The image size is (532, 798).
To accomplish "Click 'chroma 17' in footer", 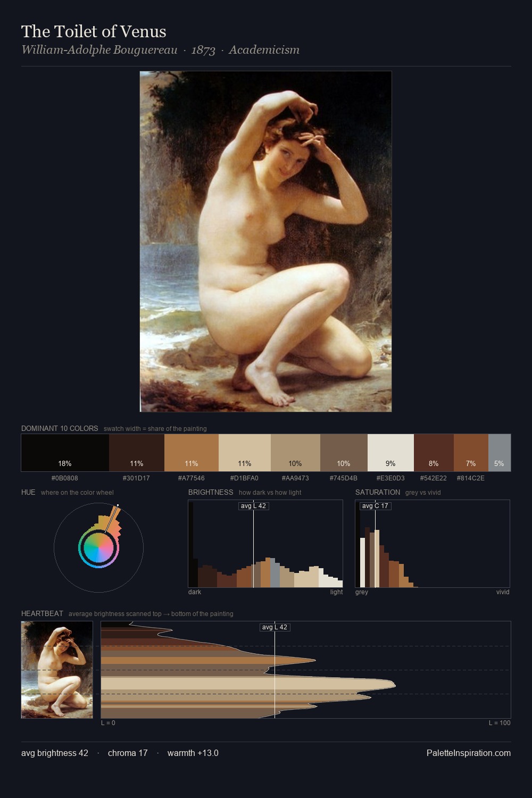I will tap(128, 753).
